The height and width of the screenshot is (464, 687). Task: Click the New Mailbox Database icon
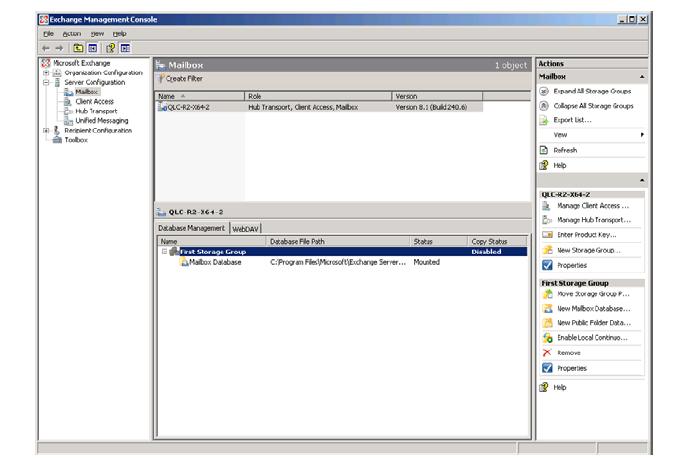pos(546,309)
